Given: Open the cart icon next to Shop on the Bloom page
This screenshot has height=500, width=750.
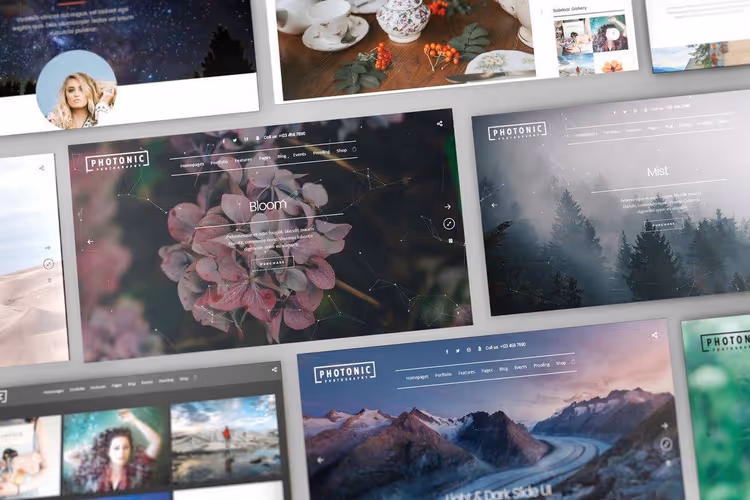Looking at the screenshot, I should (354, 149).
